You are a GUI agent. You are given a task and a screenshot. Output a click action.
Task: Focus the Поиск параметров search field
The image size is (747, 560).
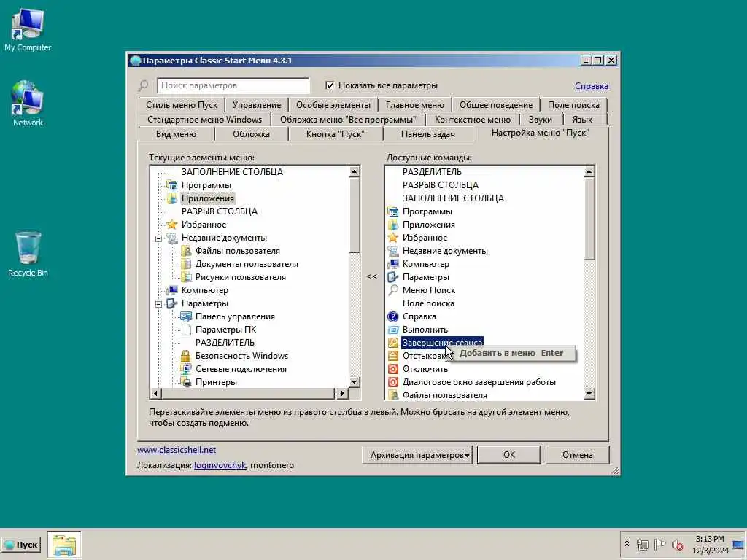tap(233, 86)
